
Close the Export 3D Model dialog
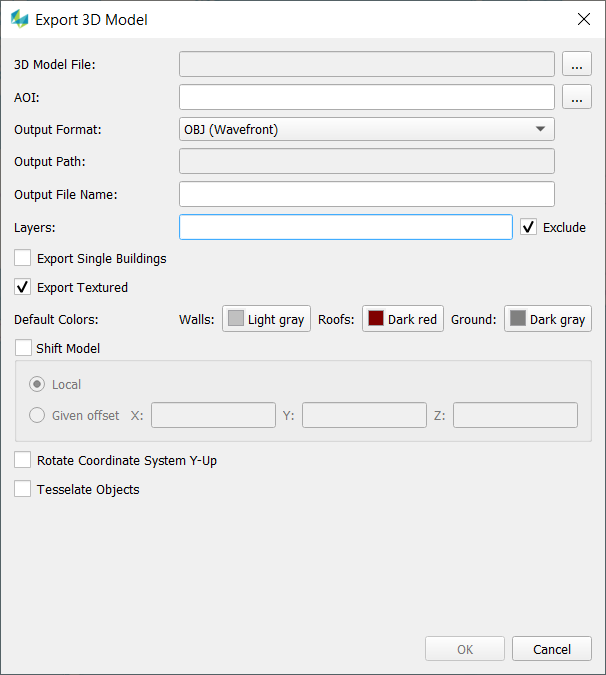click(583, 19)
